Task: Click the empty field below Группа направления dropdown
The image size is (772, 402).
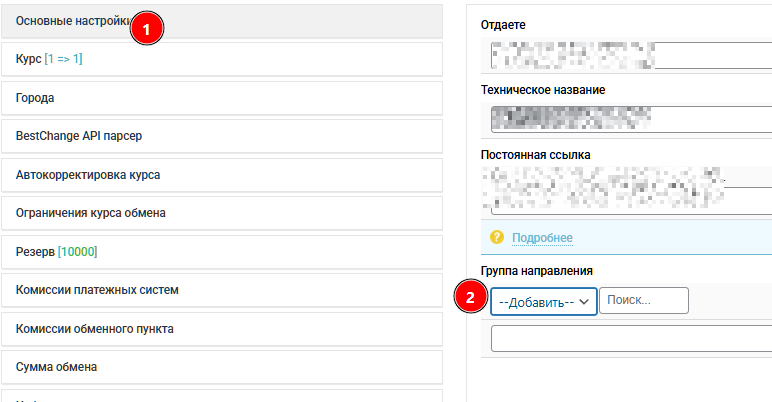Action: coord(630,338)
